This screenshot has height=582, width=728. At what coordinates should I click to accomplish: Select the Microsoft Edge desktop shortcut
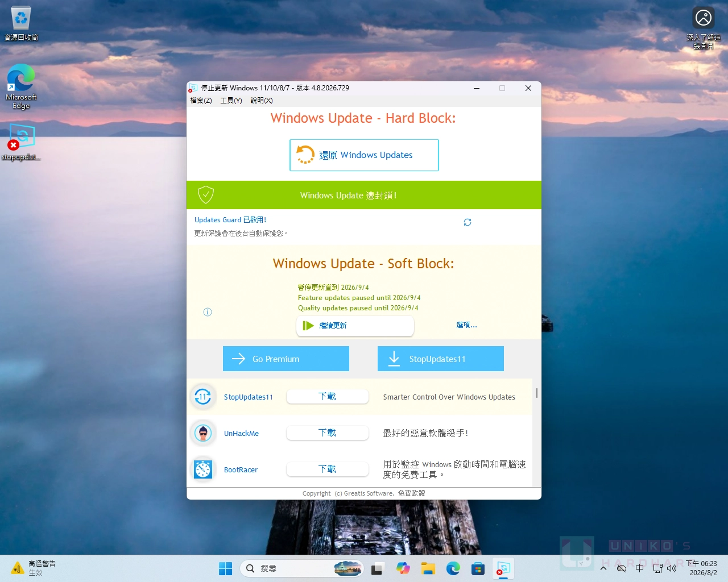21,86
